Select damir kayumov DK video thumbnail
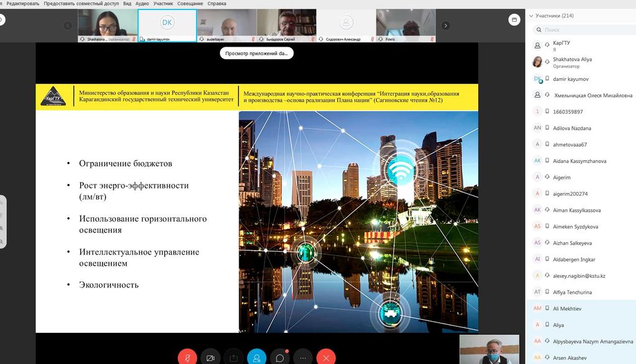The height and width of the screenshot is (364, 636). point(167,25)
